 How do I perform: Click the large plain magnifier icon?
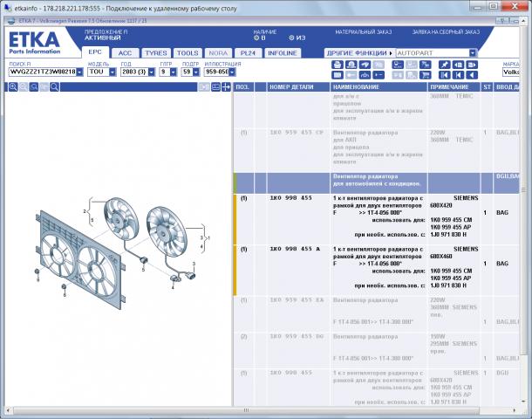point(54,87)
